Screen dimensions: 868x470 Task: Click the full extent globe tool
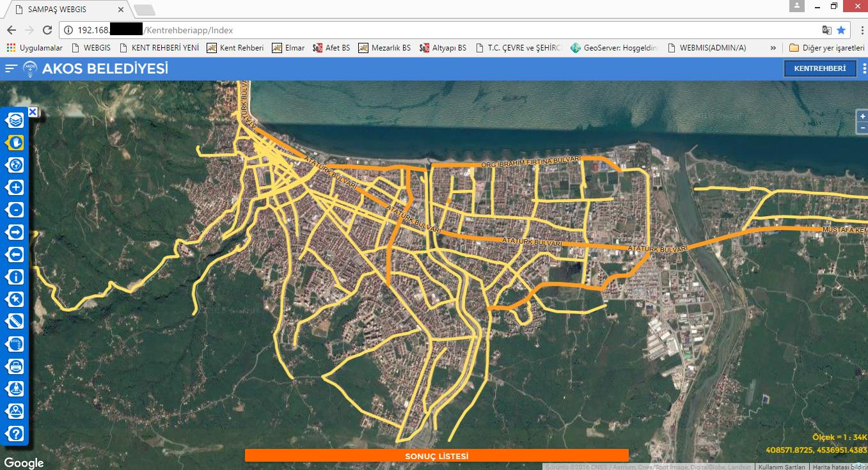click(x=15, y=164)
